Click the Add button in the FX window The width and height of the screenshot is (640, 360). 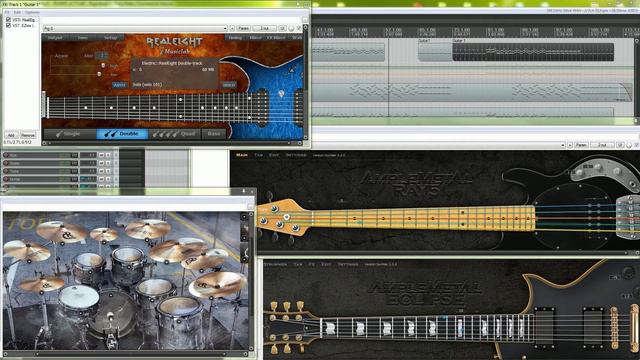[11, 135]
